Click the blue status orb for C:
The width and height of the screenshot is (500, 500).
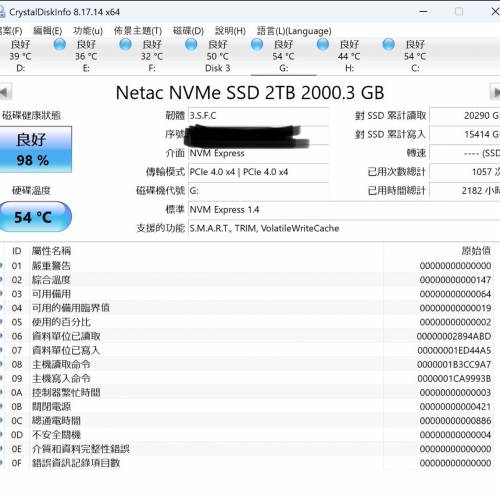coord(389,44)
